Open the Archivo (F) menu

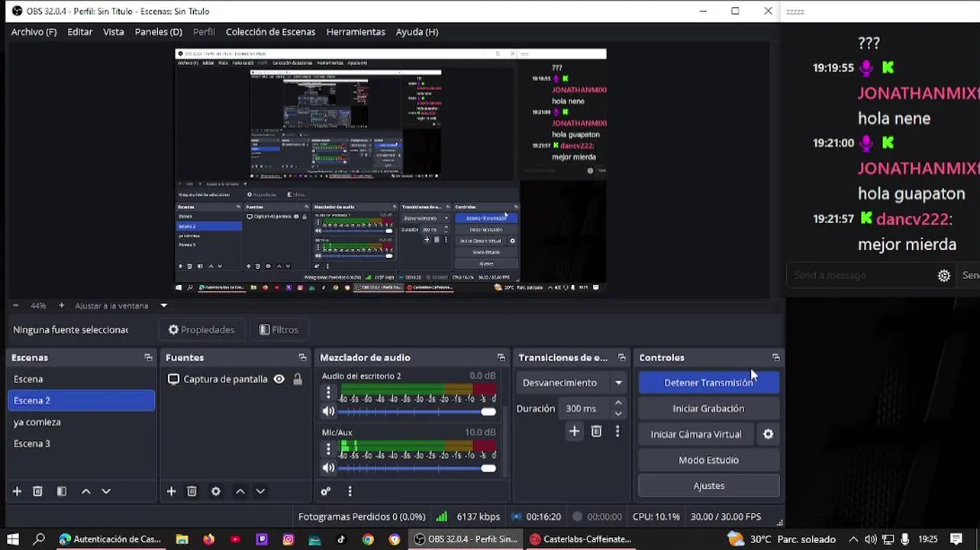(x=34, y=32)
